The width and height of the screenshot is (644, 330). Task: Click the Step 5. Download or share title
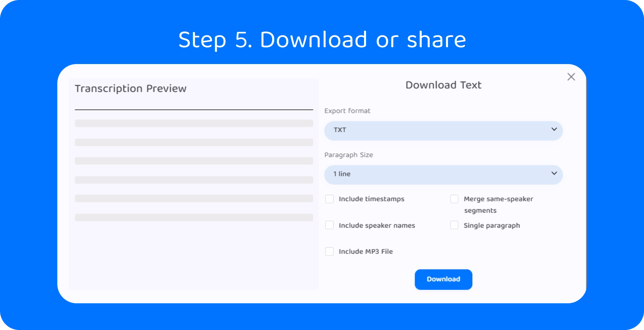tap(322, 40)
